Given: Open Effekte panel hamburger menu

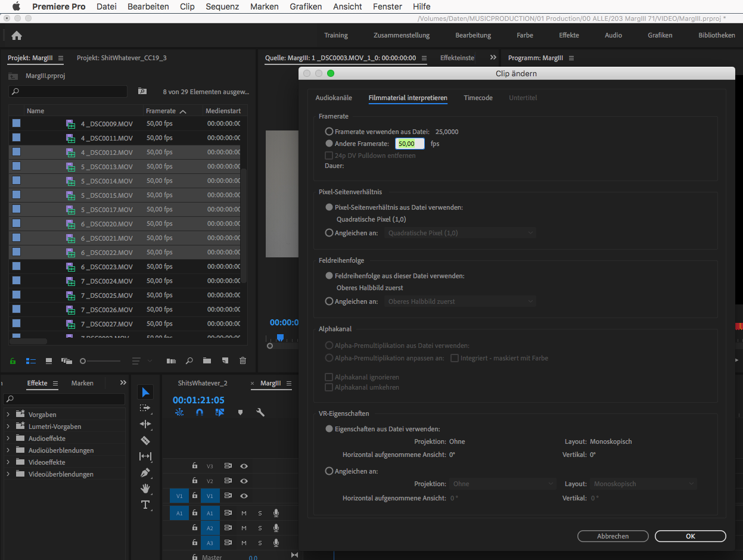Looking at the screenshot, I should coord(55,383).
